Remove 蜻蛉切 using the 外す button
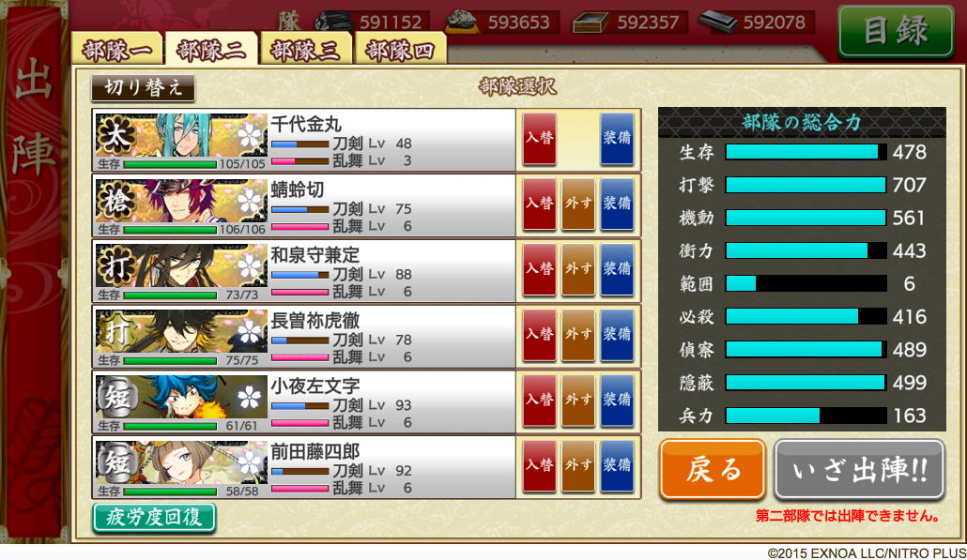967x560 pixels. (578, 204)
